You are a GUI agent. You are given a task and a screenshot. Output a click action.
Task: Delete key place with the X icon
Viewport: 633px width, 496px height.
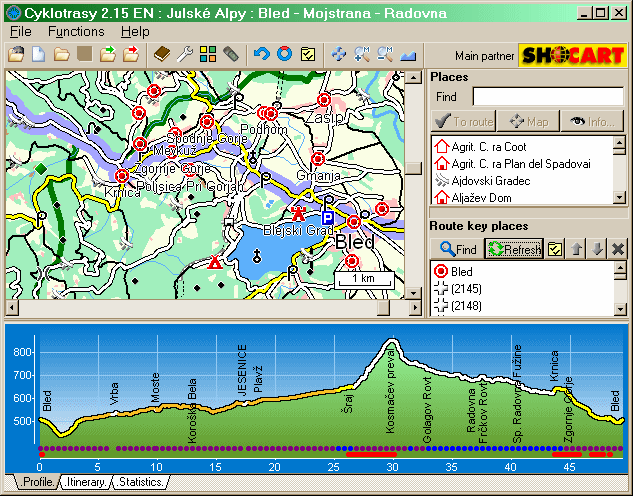coord(617,249)
